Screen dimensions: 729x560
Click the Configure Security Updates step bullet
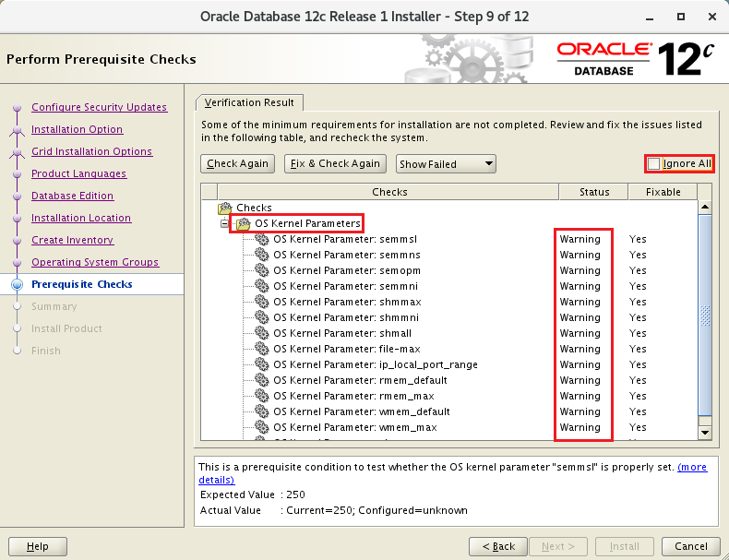click(18, 107)
